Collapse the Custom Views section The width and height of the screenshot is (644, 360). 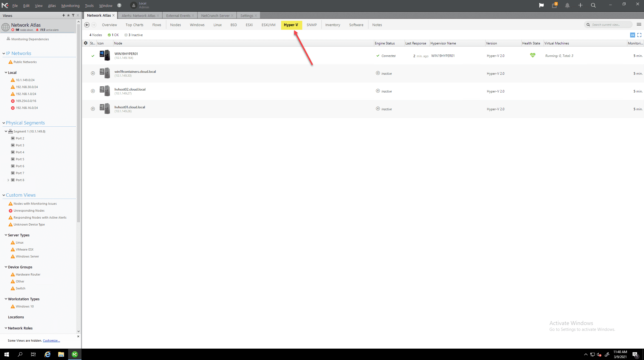4,195
